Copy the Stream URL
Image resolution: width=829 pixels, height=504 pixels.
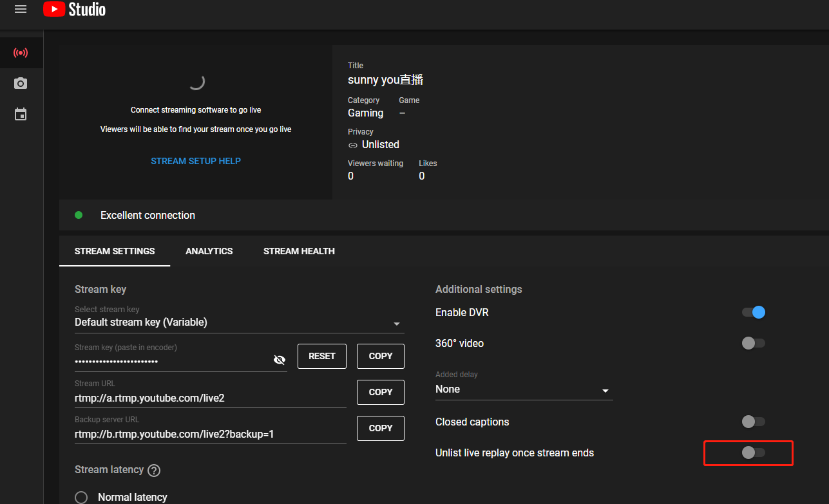381,392
